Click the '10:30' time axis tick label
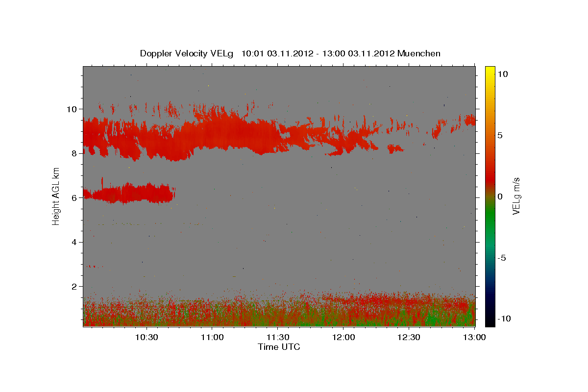The width and height of the screenshot is (588, 392). (x=147, y=338)
